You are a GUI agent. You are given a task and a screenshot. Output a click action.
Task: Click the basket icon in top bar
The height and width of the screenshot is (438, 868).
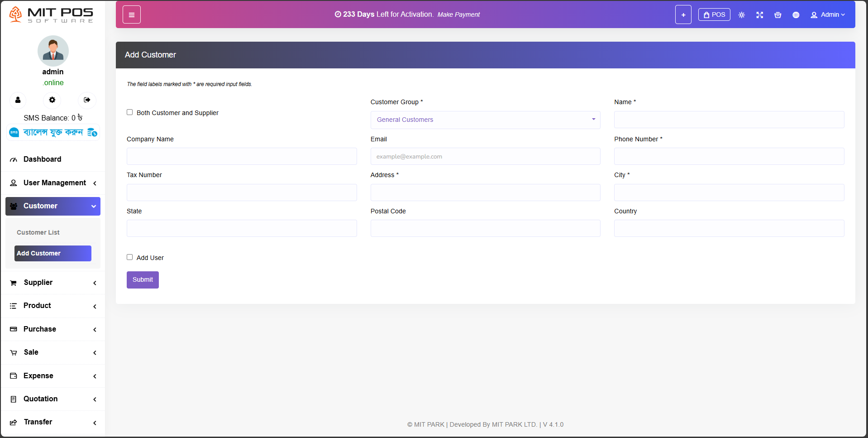pyautogui.click(x=777, y=15)
